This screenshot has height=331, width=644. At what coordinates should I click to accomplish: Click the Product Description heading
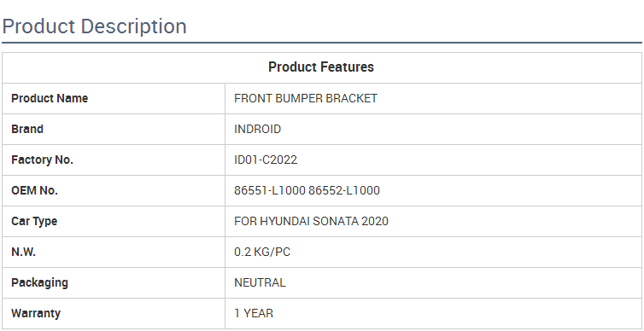coord(95,26)
